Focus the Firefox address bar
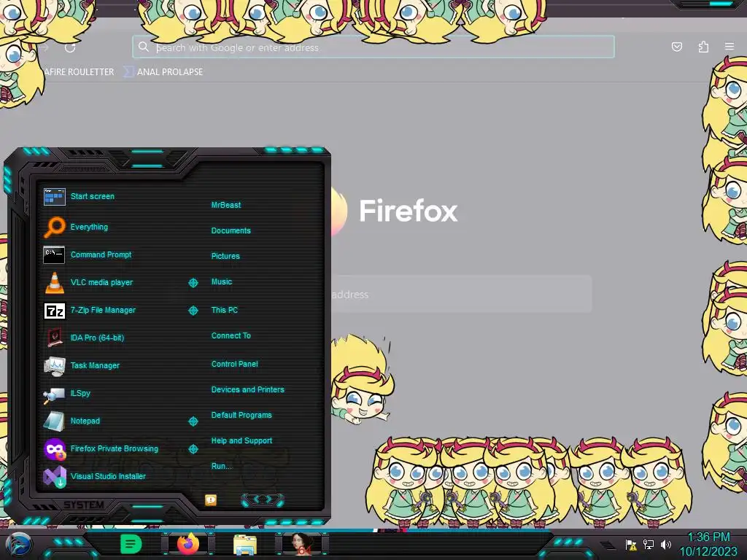 373,47
